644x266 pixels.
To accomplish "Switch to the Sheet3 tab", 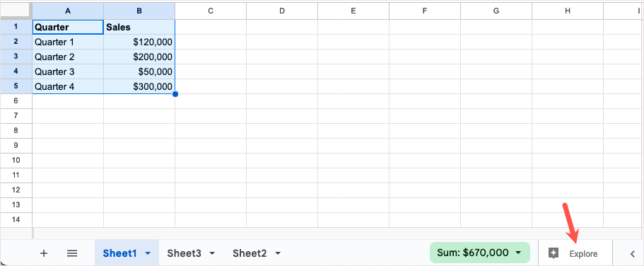I will pyautogui.click(x=184, y=253).
